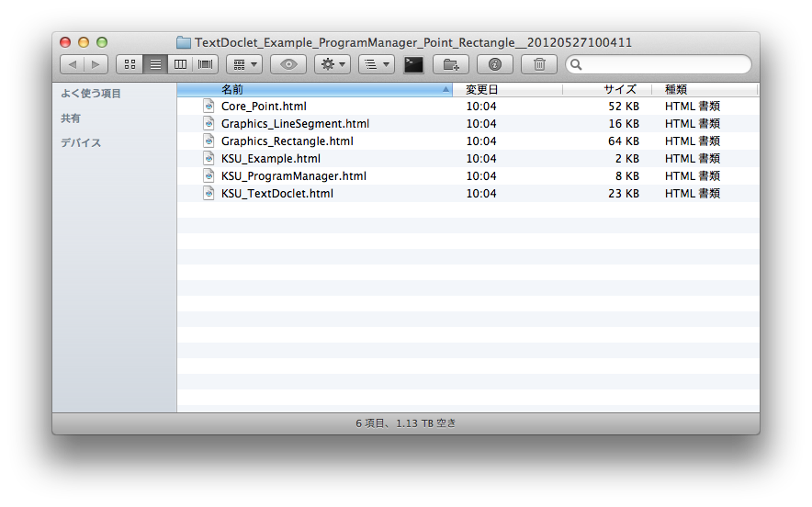
Task: Click the 16 KB size of Graphics_LineSegment.html
Action: tap(624, 124)
